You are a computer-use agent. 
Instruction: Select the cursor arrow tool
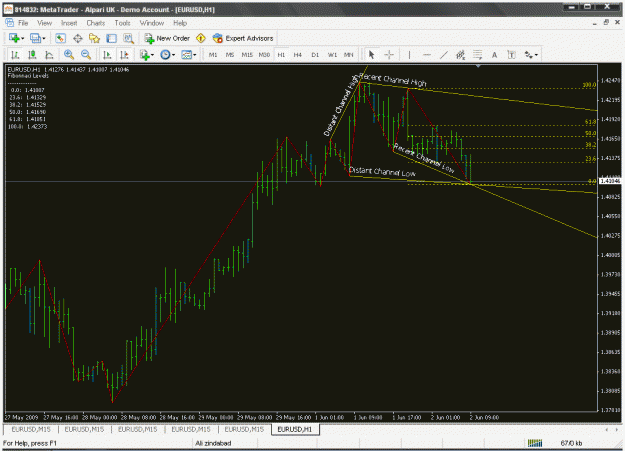pos(371,55)
